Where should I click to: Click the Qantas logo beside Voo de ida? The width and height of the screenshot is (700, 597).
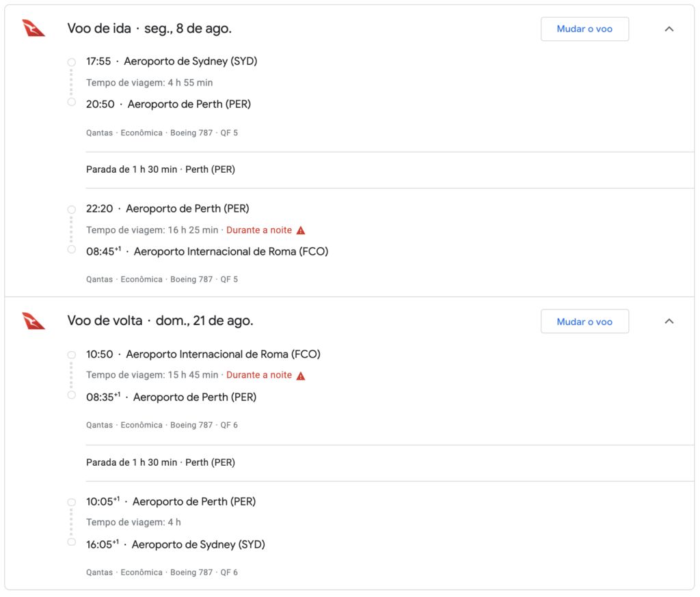coord(33,28)
